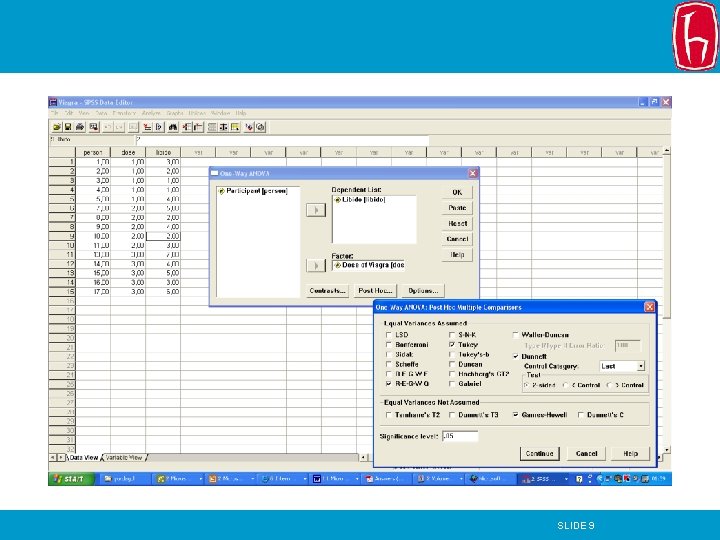Uncheck the Games-Howell checkbox
This screenshot has height=540, width=720.
516,415
